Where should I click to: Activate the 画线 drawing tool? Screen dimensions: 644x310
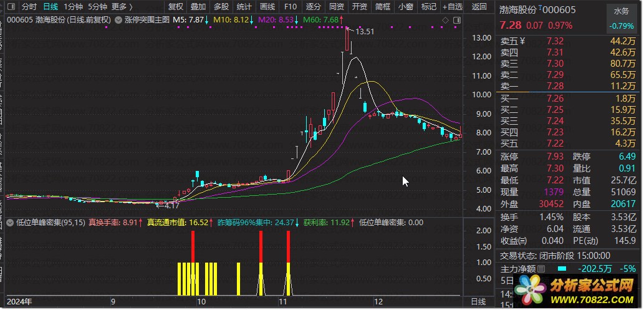(267, 7)
